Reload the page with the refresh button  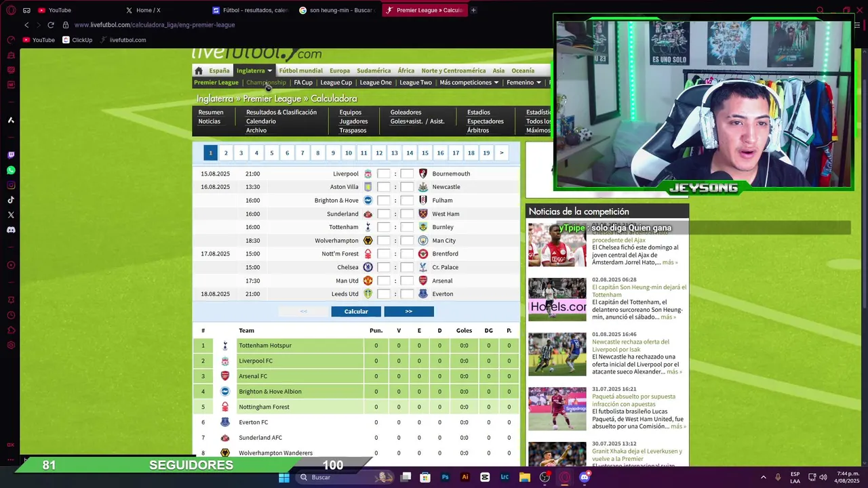tap(50, 25)
